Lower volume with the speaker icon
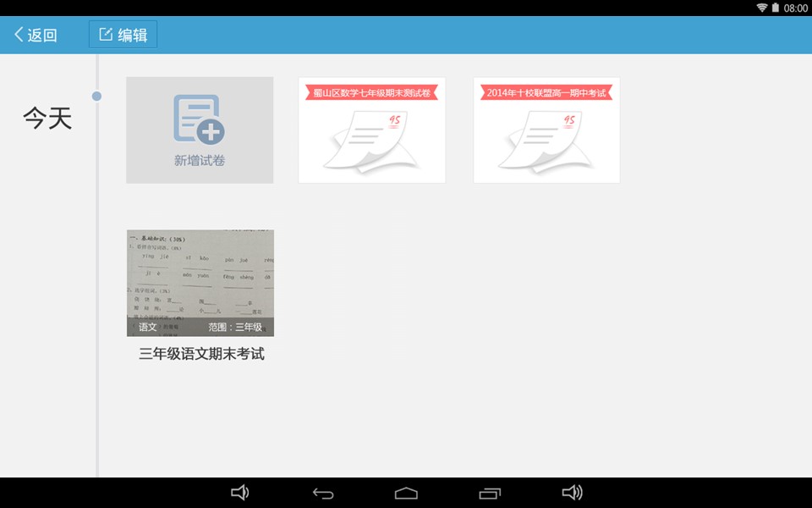812x508 pixels. click(x=239, y=493)
